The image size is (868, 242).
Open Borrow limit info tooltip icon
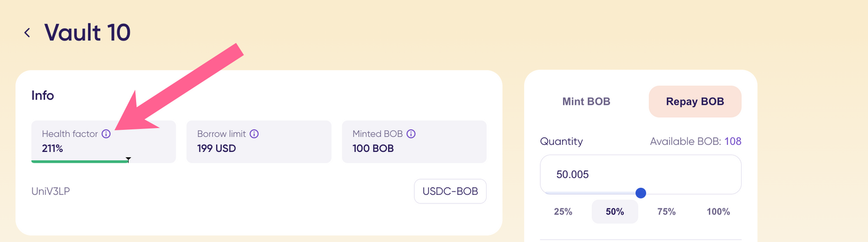pyautogui.click(x=254, y=134)
